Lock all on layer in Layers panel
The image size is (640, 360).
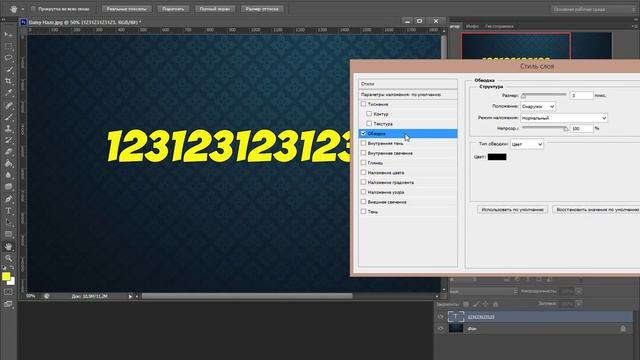pyautogui.click(x=496, y=304)
